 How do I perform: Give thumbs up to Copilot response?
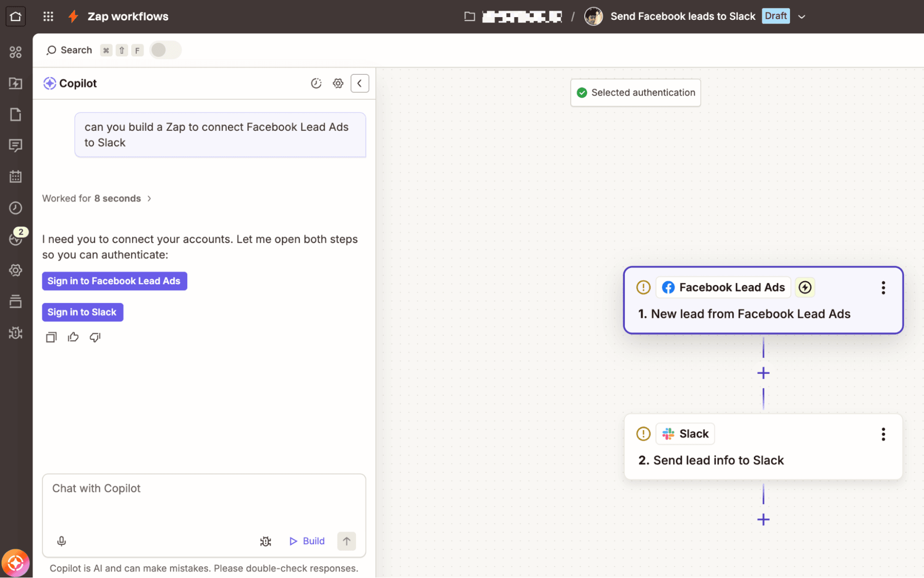click(73, 337)
